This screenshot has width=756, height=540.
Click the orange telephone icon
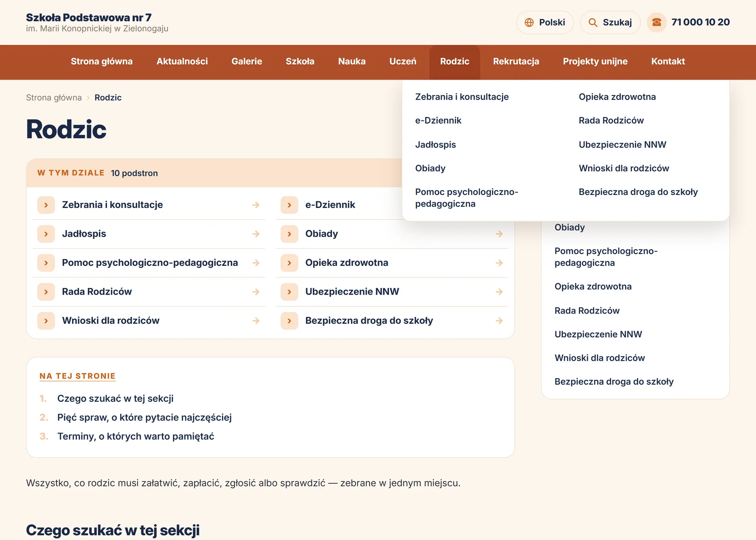click(x=656, y=22)
